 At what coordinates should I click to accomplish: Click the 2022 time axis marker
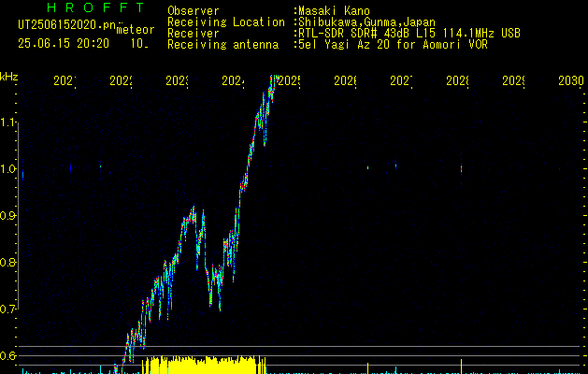click(x=121, y=80)
